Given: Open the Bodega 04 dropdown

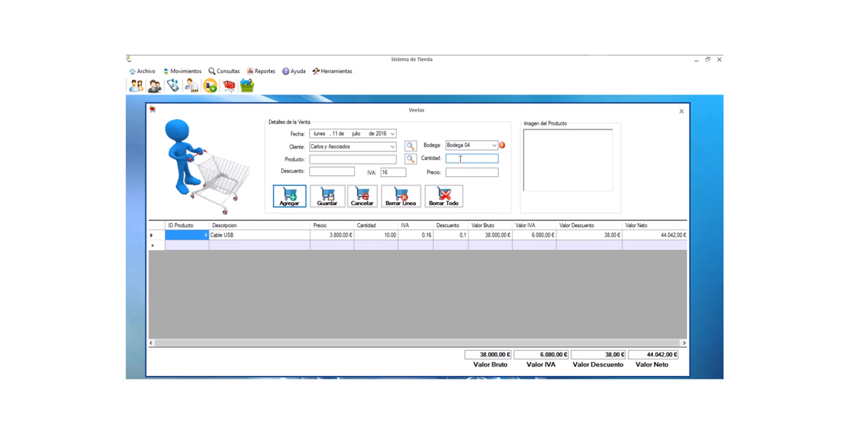Looking at the screenshot, I should [494, 145].
